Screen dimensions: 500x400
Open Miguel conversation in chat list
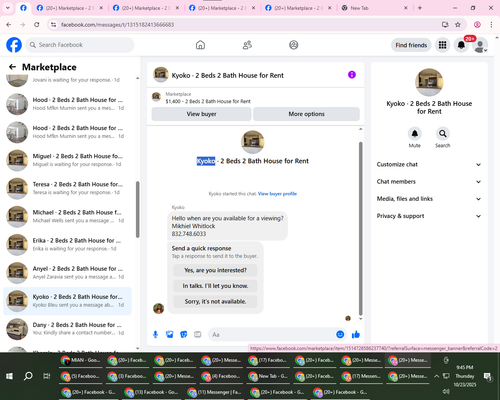click(67, 160)
